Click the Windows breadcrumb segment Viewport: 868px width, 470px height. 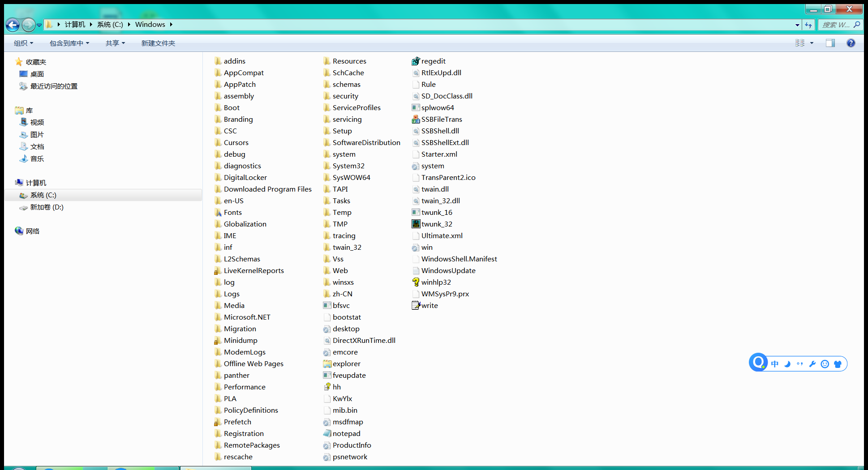(150, 25)
